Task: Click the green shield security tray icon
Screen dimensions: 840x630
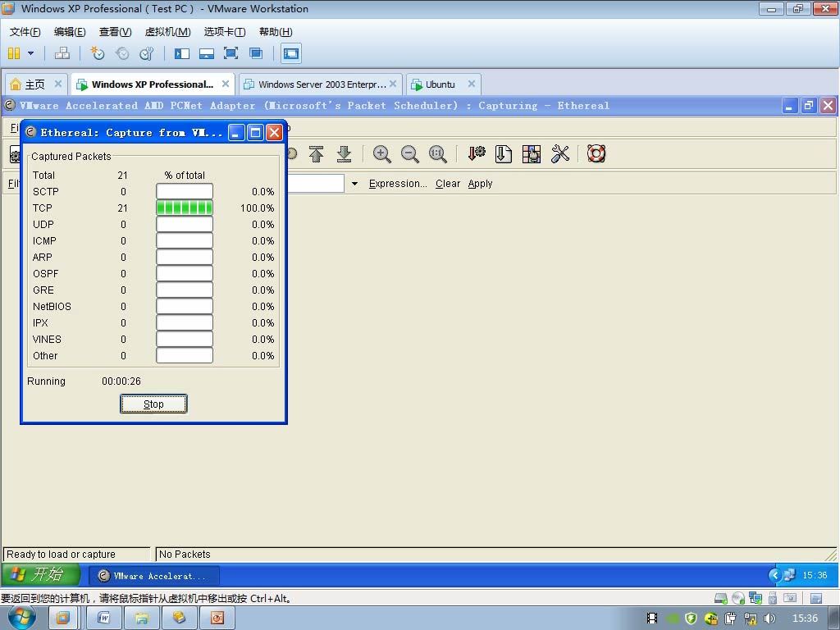Action: [691, 619]
